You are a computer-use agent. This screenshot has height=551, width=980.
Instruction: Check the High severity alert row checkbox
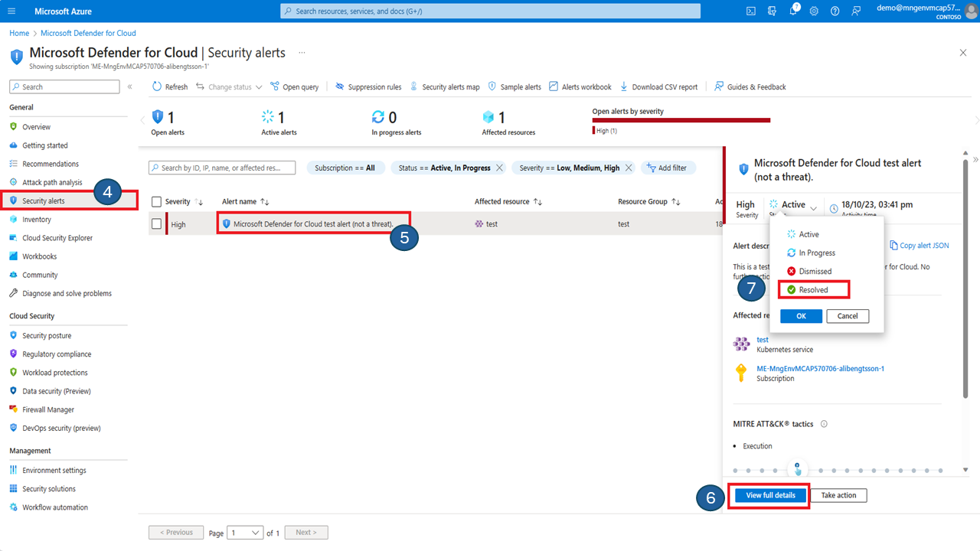point(157,224)
